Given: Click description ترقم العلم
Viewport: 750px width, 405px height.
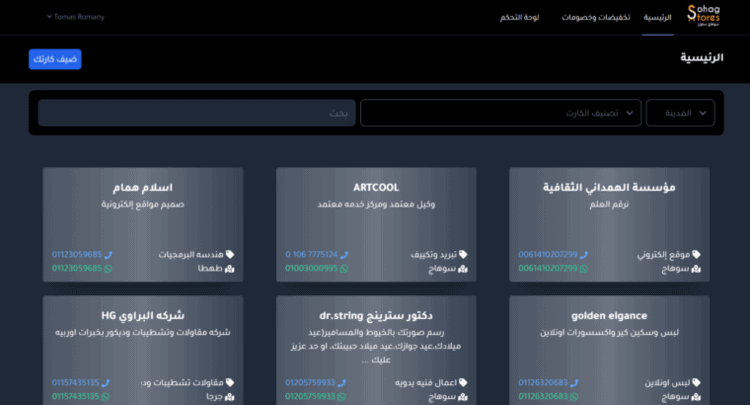Looking at the screenshot, I should 609,205.
